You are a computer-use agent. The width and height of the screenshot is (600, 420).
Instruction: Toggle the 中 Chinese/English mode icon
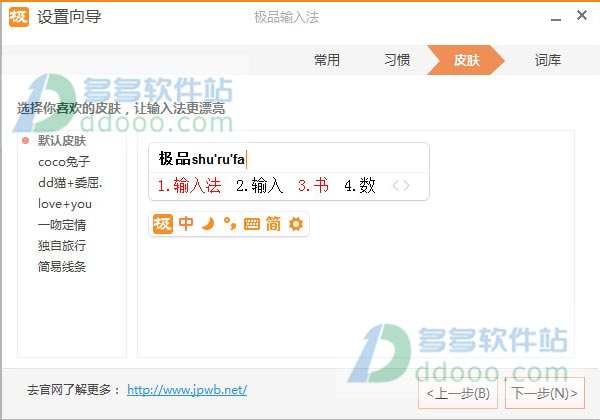pyautogui.click(x=186, y=223)
